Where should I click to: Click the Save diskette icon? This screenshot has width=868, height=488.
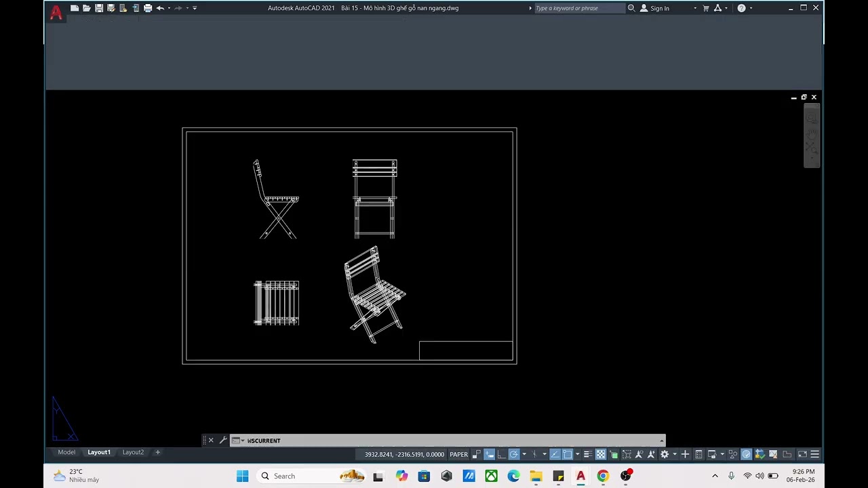tap(99, 8)
